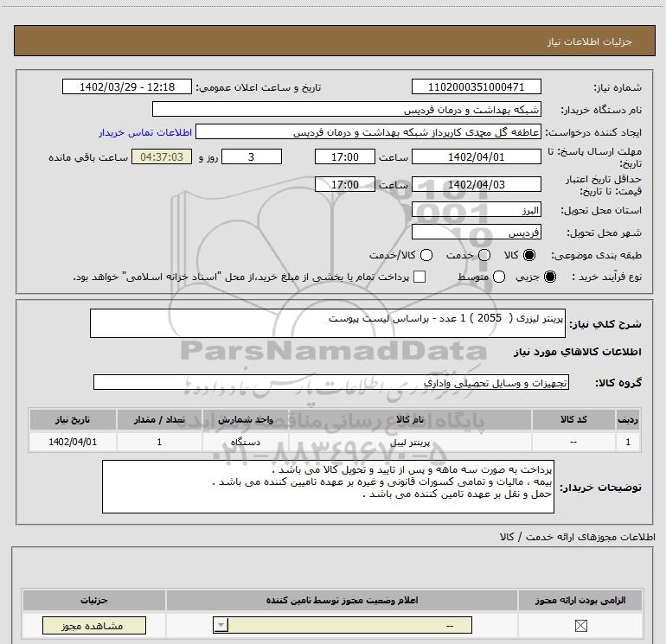Screen dimensions: 666x644
Task: Click the delivery province field البرز
Action: pos(476,210)
